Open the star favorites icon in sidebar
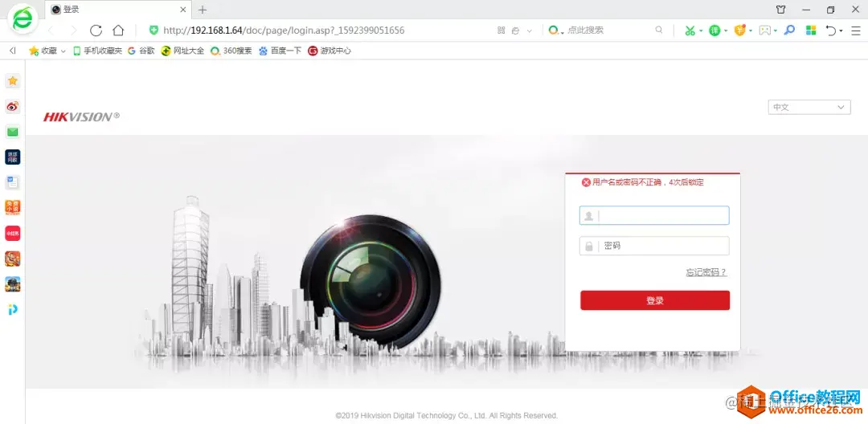Viewport: 868px width, 424px height. pyautogui.click(x=13, y=81)
